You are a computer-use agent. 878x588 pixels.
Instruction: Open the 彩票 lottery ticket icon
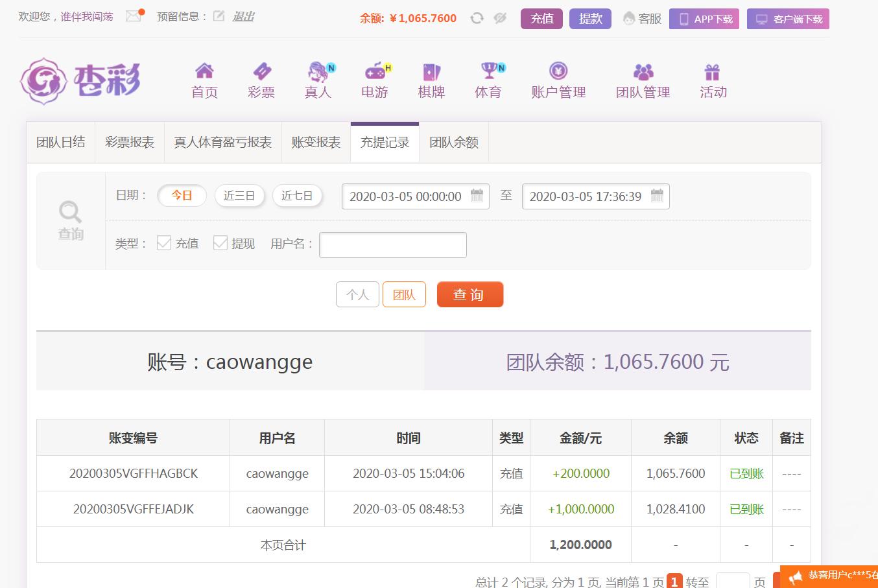tap(261, 71)
